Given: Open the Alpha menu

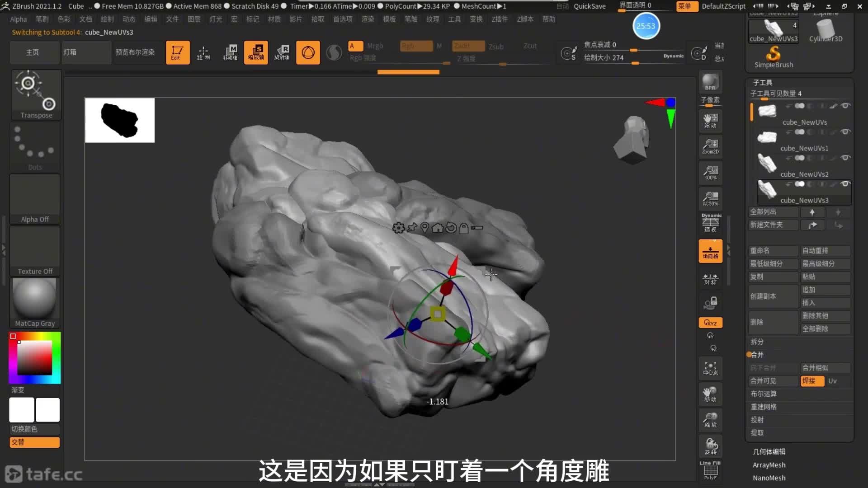Looking at the screenshot, I should 19,19.
